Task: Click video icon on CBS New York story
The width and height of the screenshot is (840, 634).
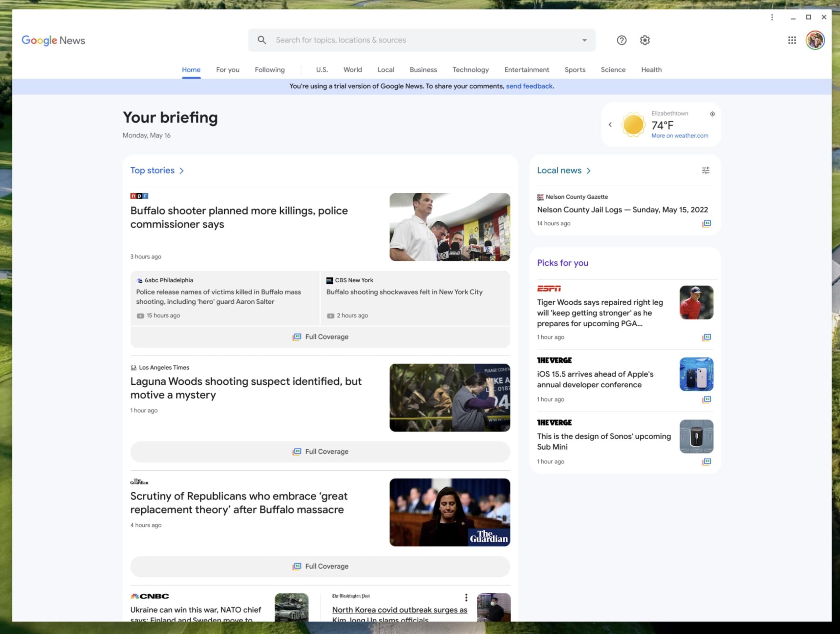Action: coord(330,316)
